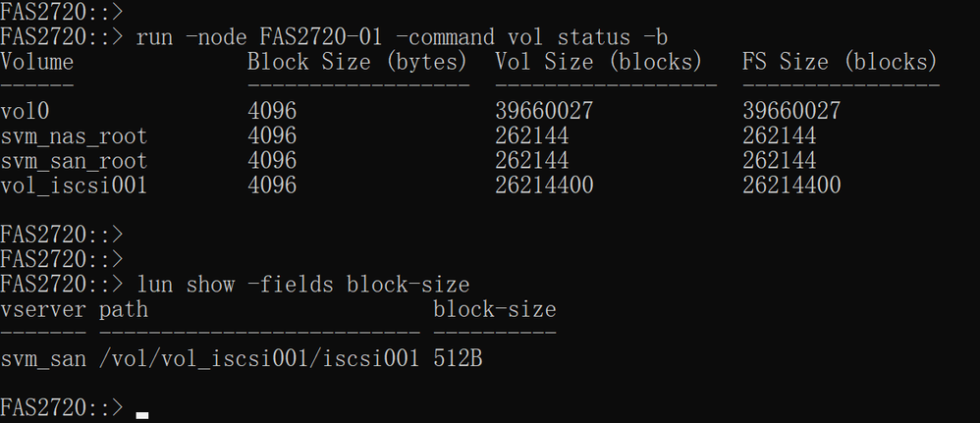Click the 'FS Size (blocks)' column header
The image size is (980, 423).
841,62
